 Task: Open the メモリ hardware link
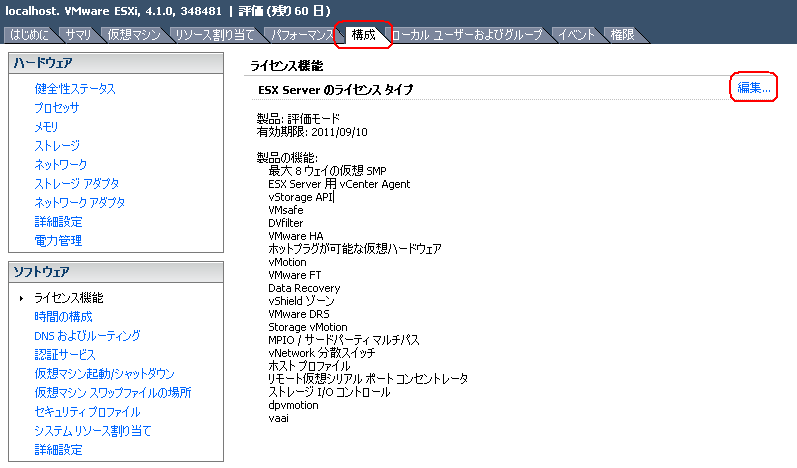click(x=46, y=127)
